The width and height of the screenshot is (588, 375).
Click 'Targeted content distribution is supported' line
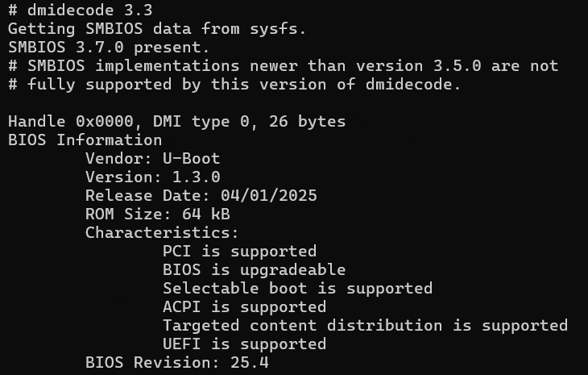[365, 326]
